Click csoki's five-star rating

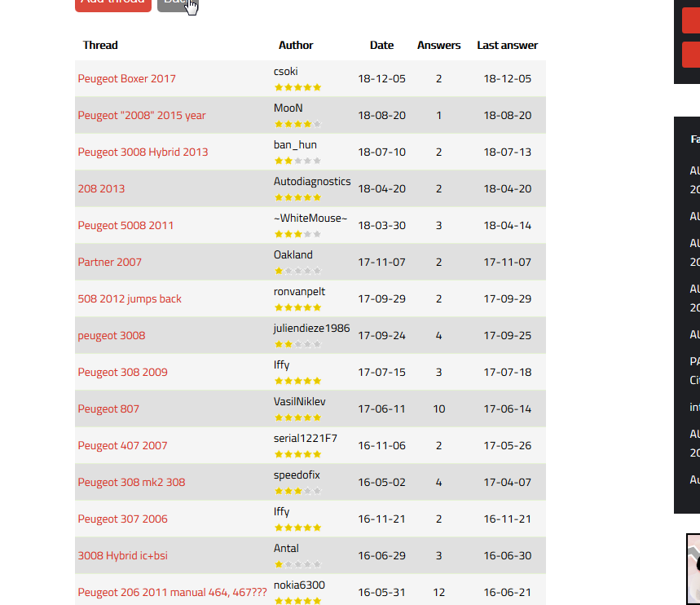coord(297,87)
